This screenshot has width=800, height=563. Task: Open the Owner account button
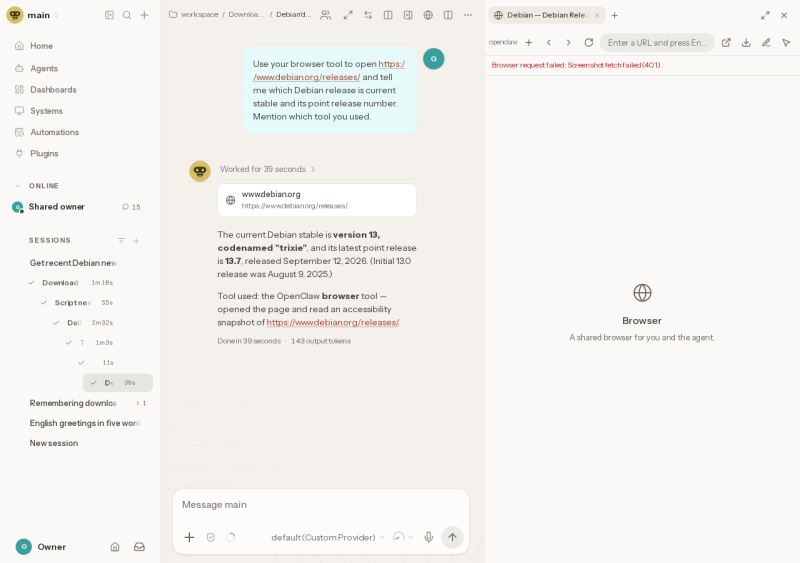(41, 547)
